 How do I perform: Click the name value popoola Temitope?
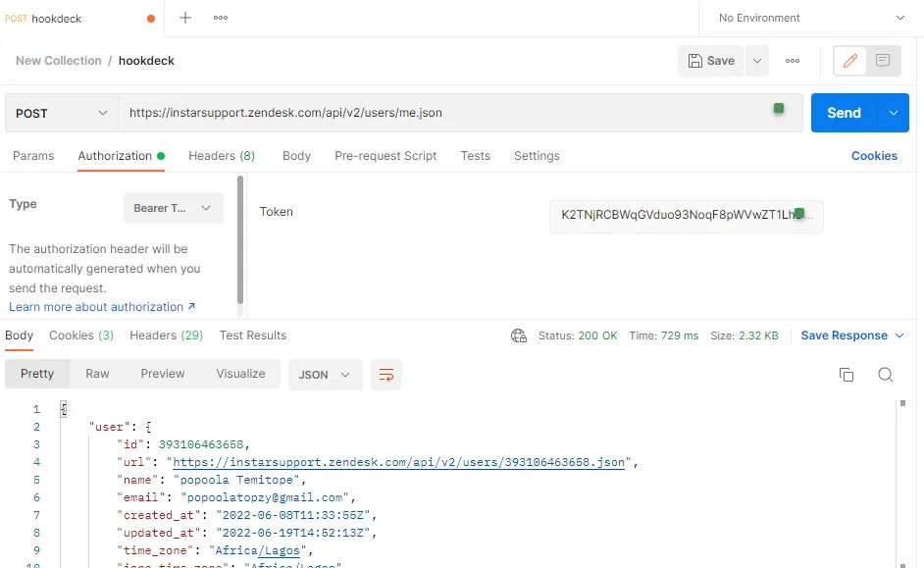pyautogui.click(x=236, y=480)
